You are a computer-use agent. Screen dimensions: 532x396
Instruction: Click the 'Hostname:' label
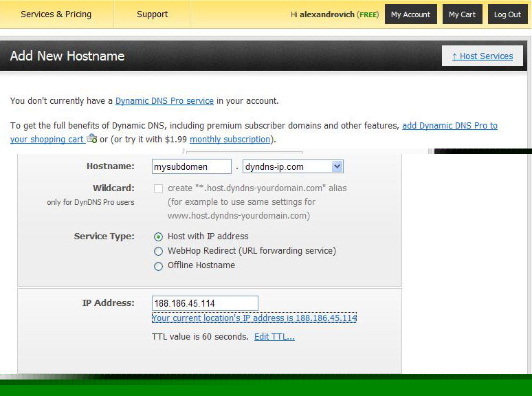(x=110, y=166)
